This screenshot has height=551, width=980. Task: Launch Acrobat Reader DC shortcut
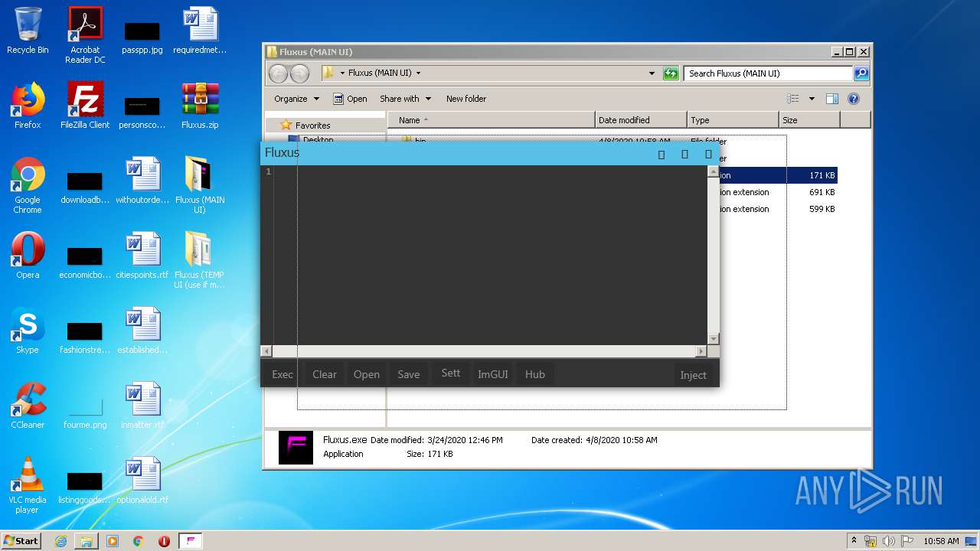click(85, 35)
